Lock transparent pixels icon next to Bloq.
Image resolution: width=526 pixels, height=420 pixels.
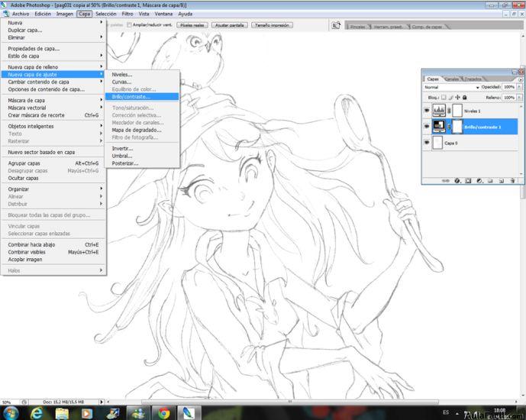click(444, 97)
